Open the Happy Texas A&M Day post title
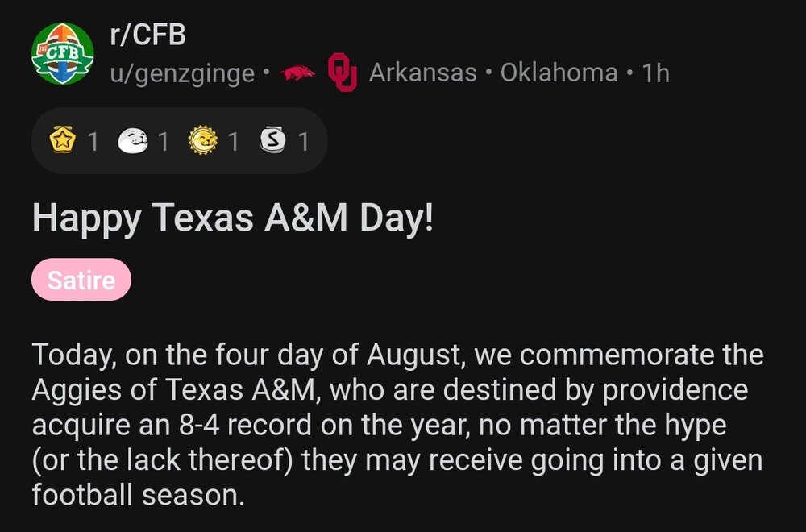The image size is (806, 532). pos(234,215)
